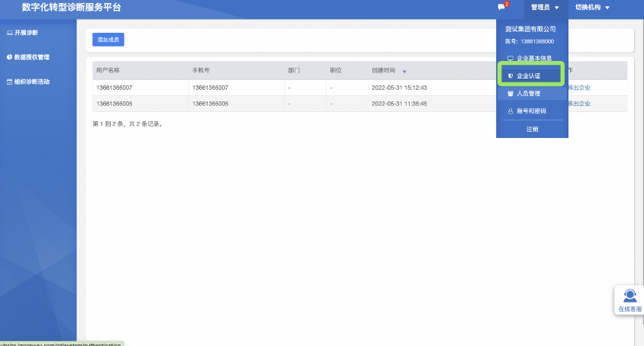Select 账号和密码 menu entry

click(533, 111)
